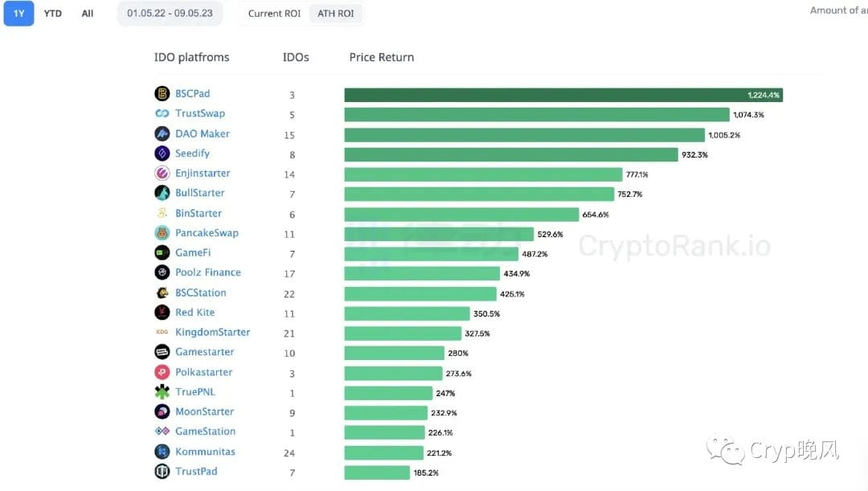This screenshot has width=868, height=491.
Task: Switch to the Current ROI tab
Action: point(274,14)
